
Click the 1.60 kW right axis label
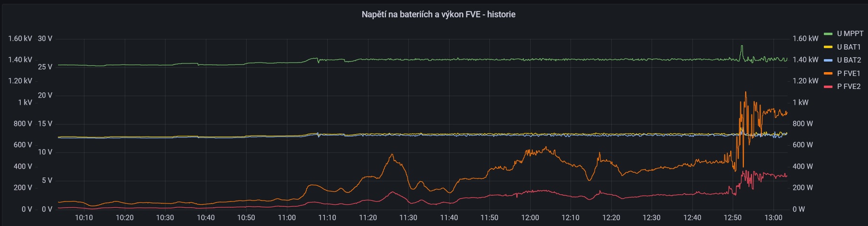[806, 38]
